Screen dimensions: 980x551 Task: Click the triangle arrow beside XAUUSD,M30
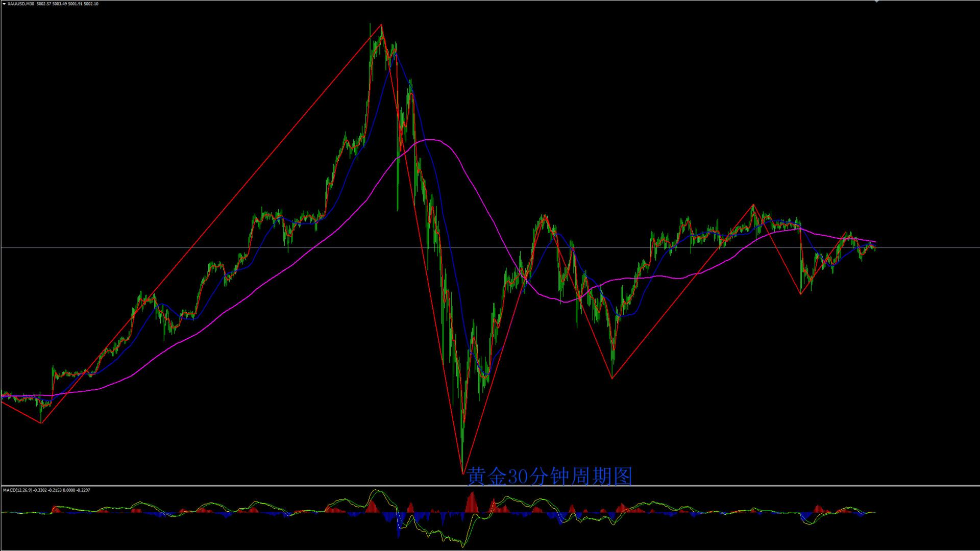pos(4,4)
